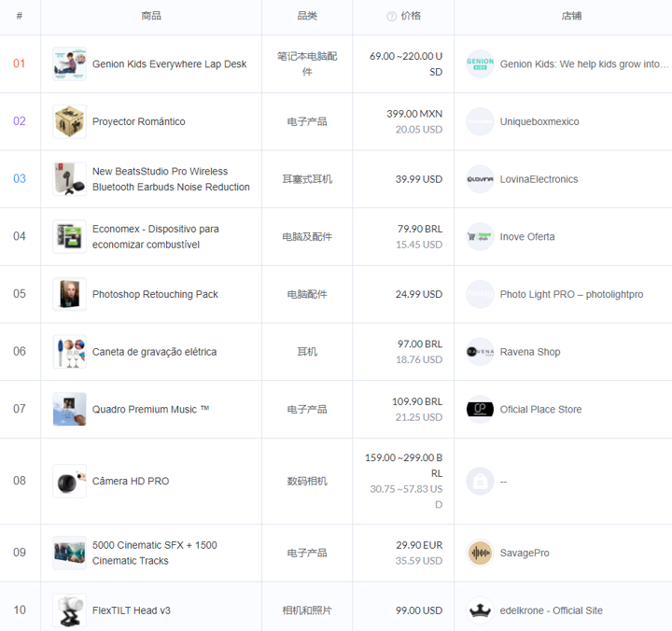This screenshot has width=672, height=631.
Task: Click the placeholder shop bag icon in row 08
Action: (480, 481)
